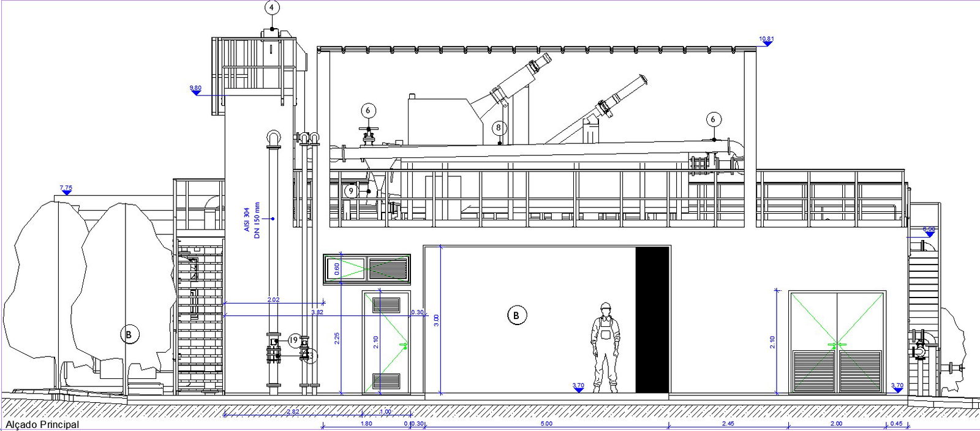Click the 2.10 dimension inside single door

(x=376, y=342)
